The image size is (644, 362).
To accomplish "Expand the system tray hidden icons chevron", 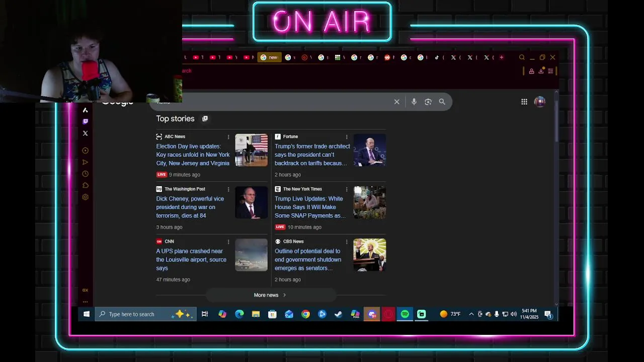I will coord(471,314).
